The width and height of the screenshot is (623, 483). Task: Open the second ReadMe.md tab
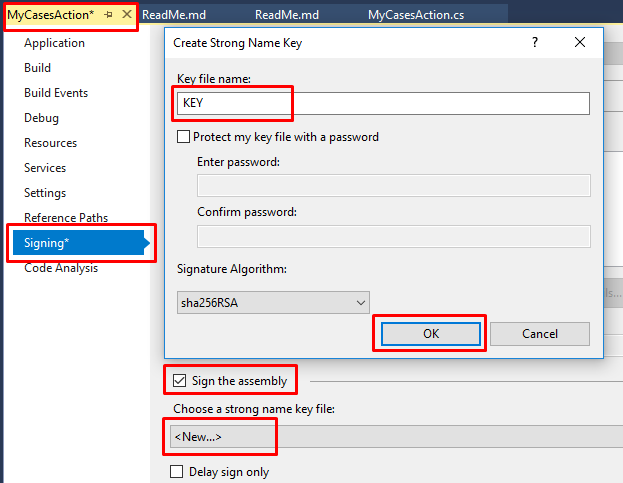[x=287, y=15]
